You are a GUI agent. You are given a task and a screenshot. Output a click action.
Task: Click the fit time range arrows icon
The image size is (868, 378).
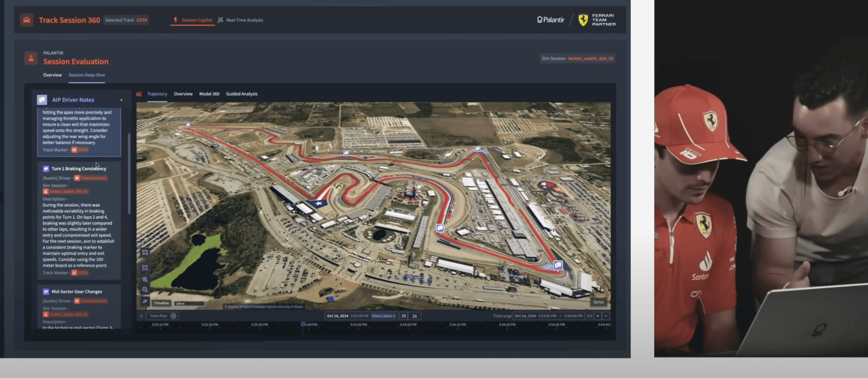click(x=590, y=316)
